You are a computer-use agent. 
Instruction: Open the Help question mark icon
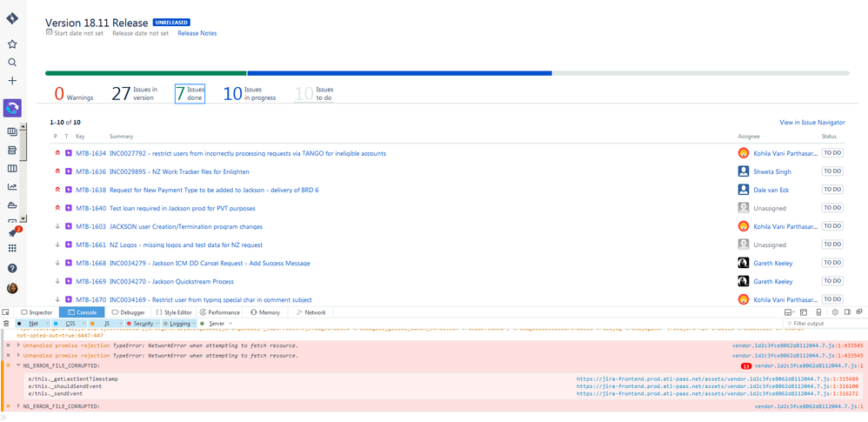[12, 268]
